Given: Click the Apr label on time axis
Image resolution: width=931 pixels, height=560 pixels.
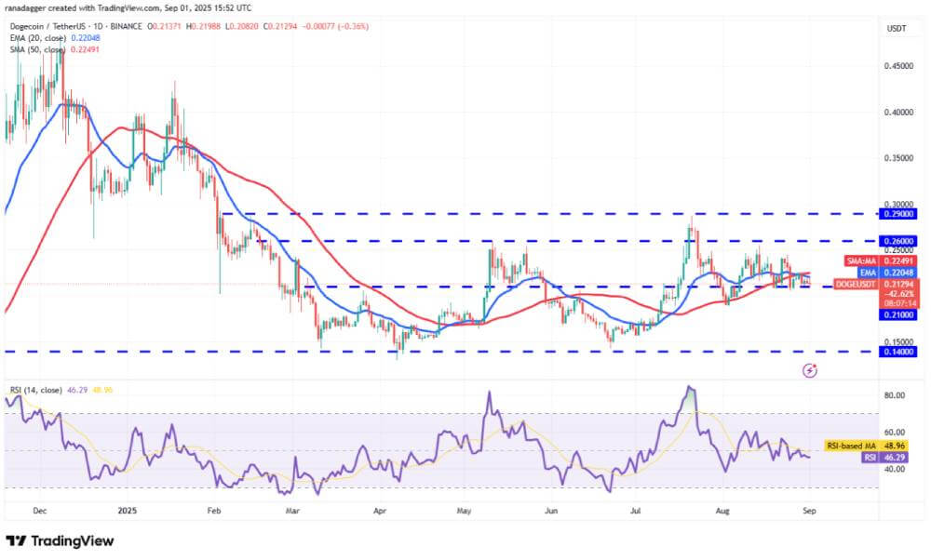Looking at the screenshot, I should point(380,511).
